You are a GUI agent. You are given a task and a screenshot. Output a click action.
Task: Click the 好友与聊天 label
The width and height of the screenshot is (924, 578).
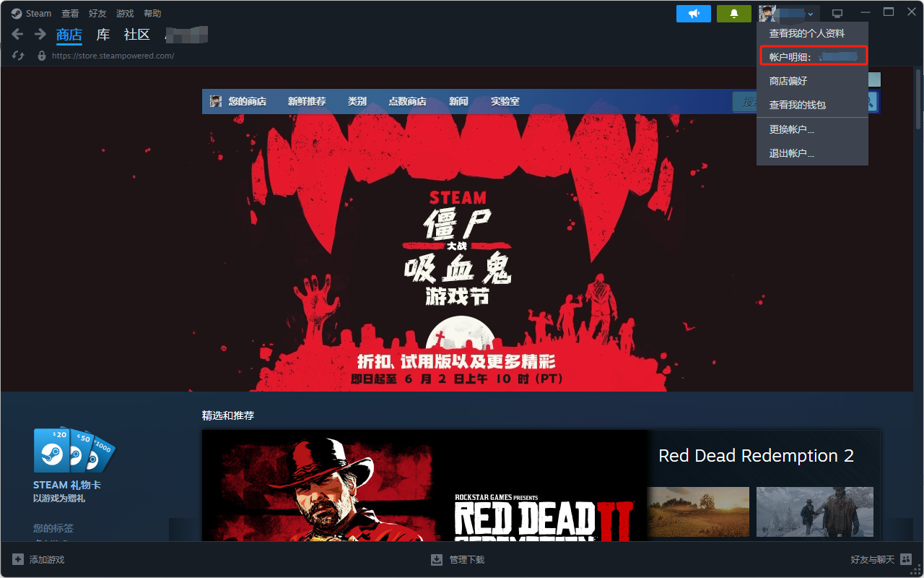click(x=873, y=560)
